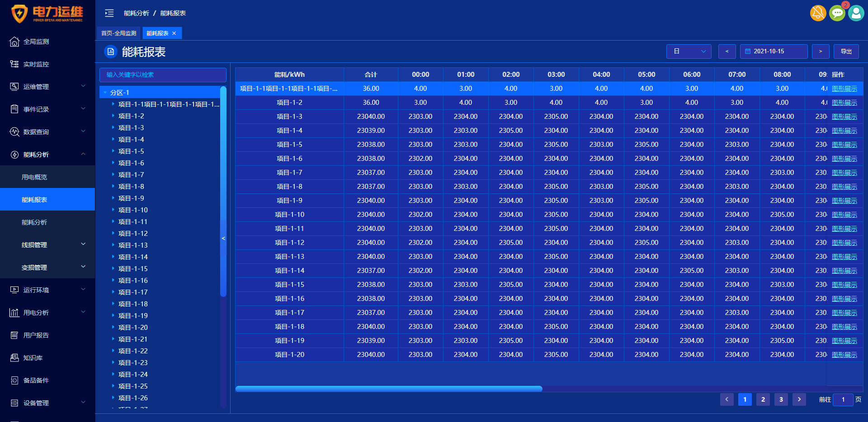
Task: Toggle the sidebar collapse hamburger icon
Action: click(109, 13)
